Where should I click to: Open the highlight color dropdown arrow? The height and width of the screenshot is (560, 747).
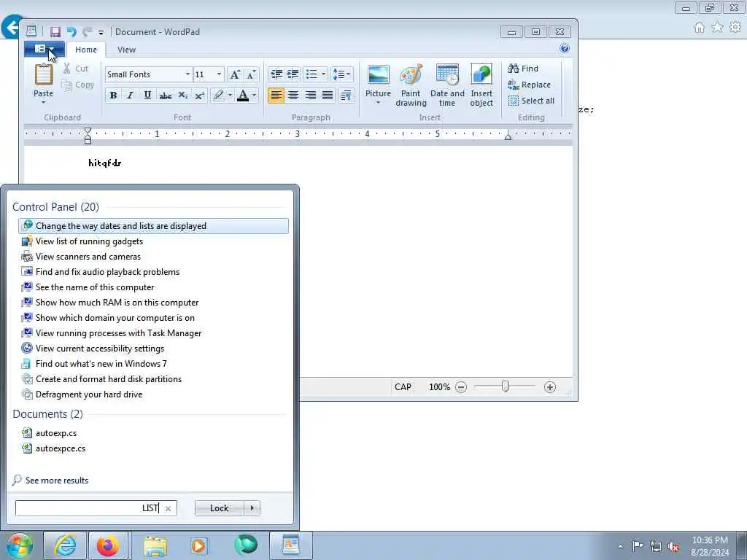coord(230,96)
